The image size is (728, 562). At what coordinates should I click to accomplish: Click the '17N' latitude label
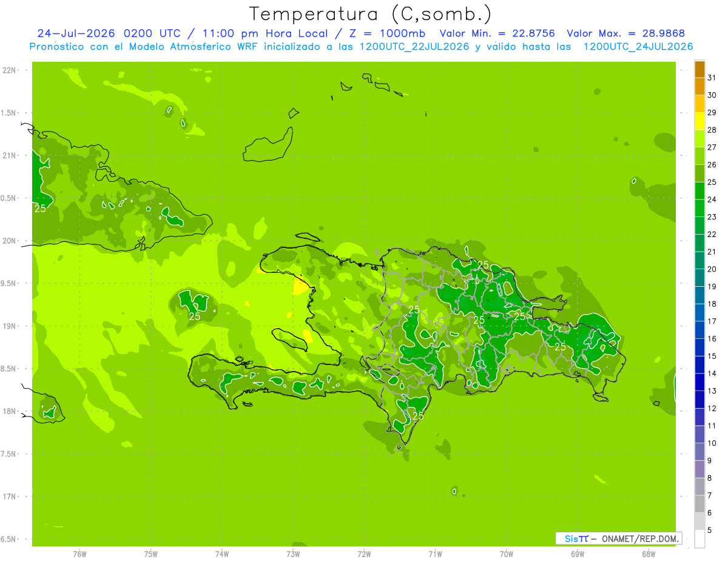pos(9,497)
